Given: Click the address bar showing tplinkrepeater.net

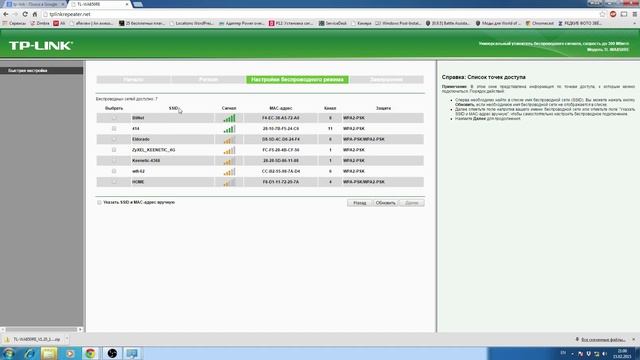Looking at the screenshot, I should pos(318,14).
